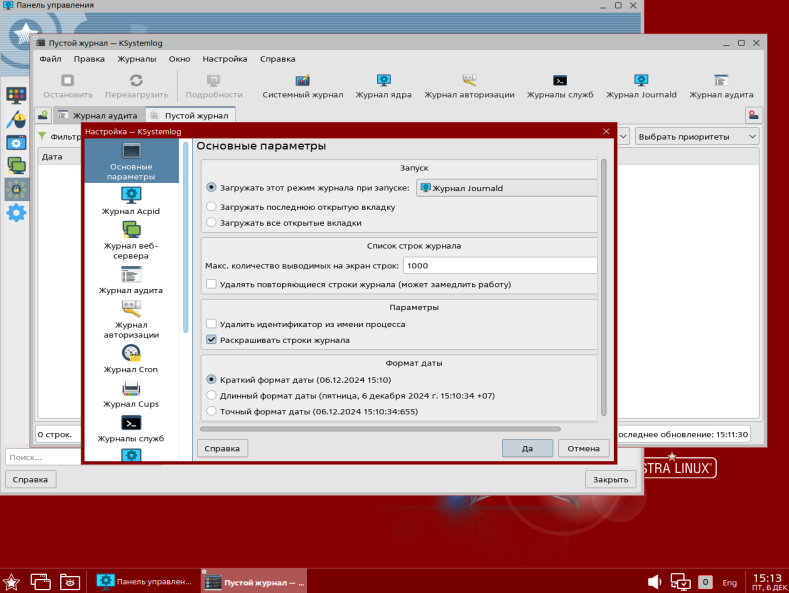Click the max lines field showing 1000
This screenshot has height=593, width=789.
pos(500,265)
